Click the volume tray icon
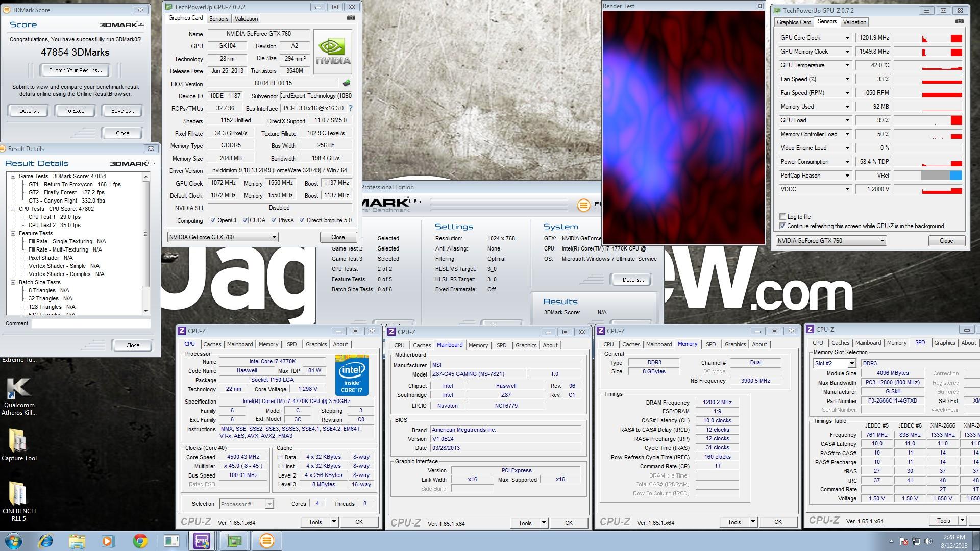Image resolution: width=980 pixels, height=551 pixels. (x=928, y=541)
